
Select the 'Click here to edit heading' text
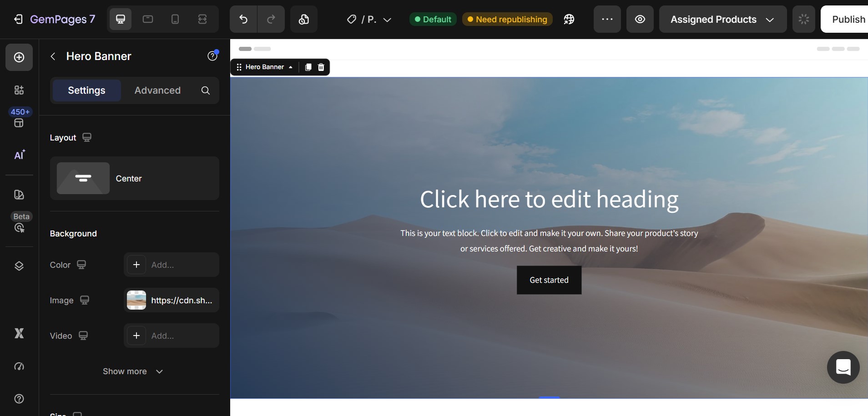pos(549,200)
